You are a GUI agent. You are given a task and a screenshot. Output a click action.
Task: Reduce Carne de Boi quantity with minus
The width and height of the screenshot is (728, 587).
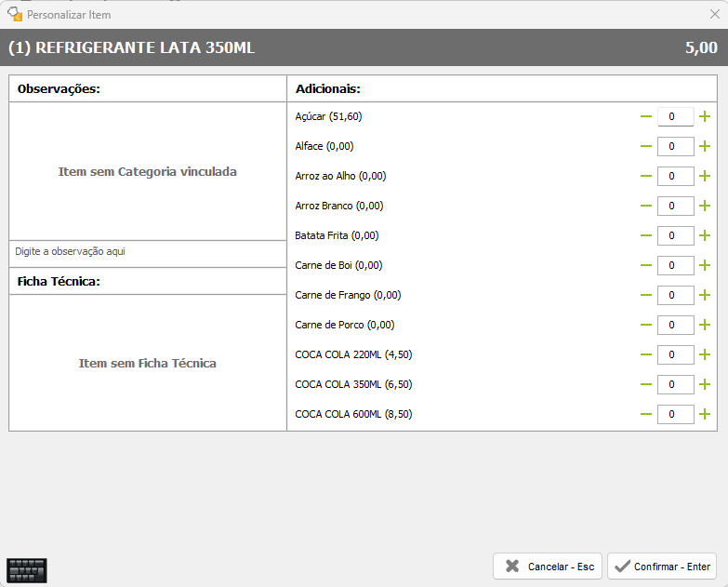click(646, 265)
